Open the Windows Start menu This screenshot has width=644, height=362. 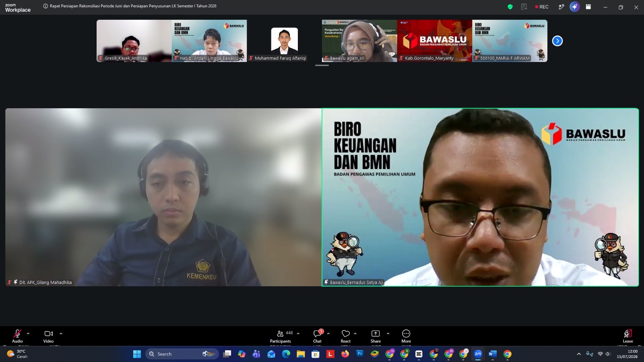click(137, 354)
